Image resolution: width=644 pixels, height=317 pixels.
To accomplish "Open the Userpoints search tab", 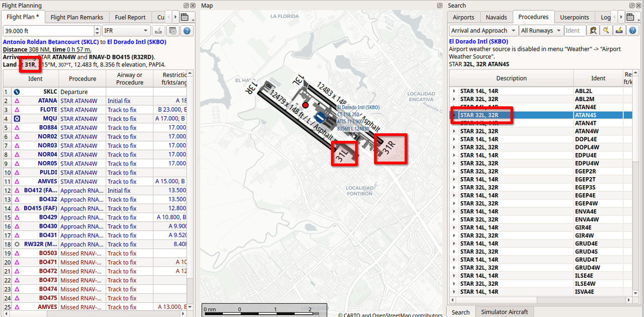I will (x=574, y=17).
